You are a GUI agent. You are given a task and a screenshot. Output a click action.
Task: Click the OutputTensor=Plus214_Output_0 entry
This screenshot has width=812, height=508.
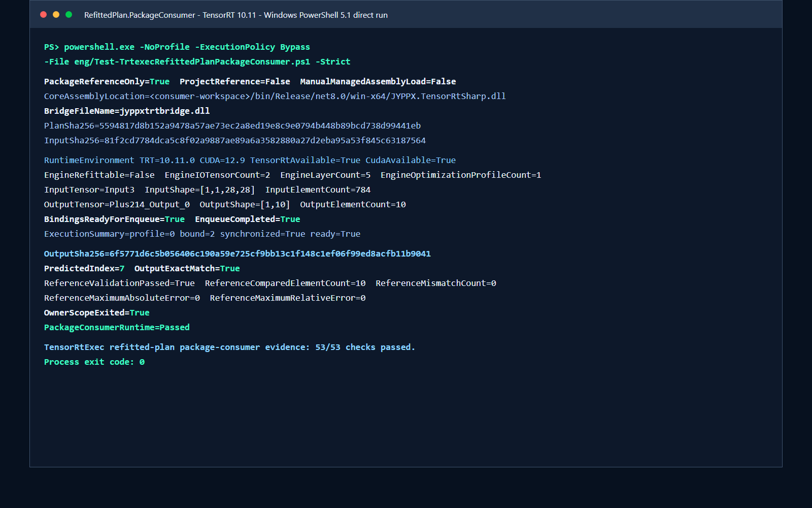(117, 205)
